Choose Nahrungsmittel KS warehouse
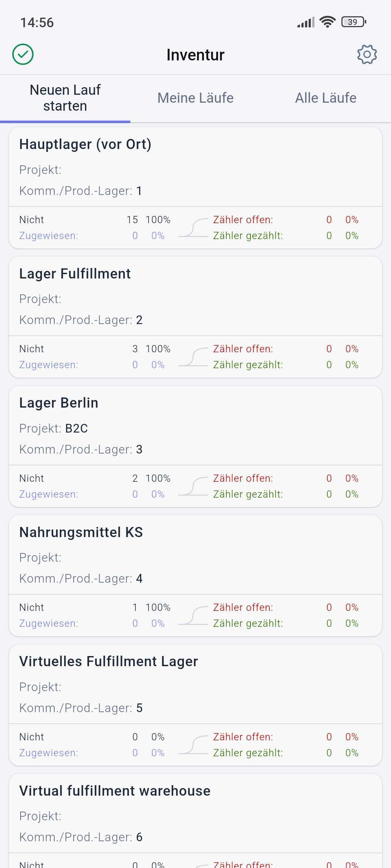 81,532
